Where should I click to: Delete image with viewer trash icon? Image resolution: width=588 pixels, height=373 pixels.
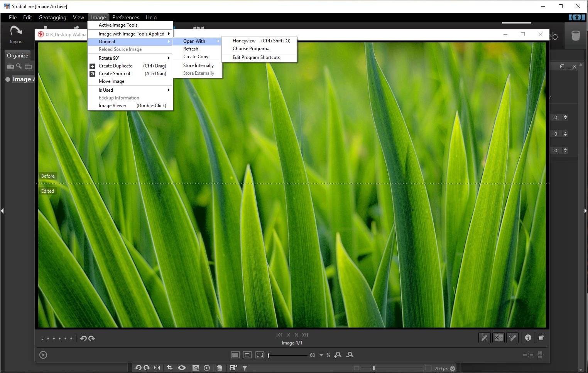541,338
